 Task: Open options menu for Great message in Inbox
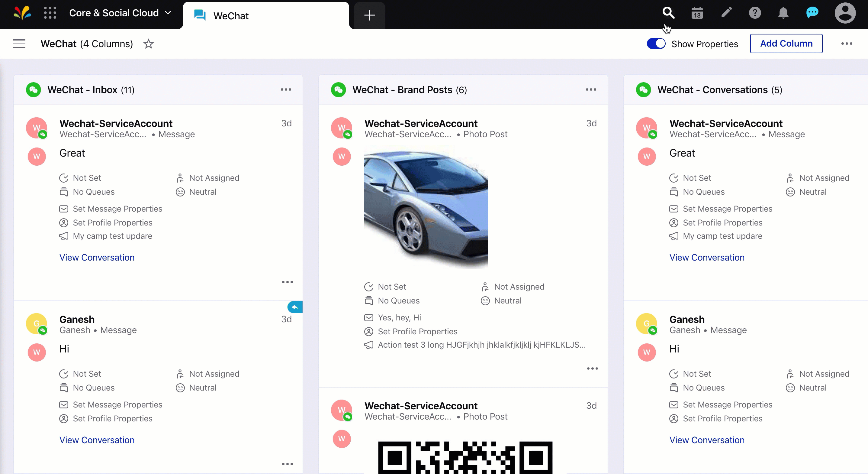point(287,282)
